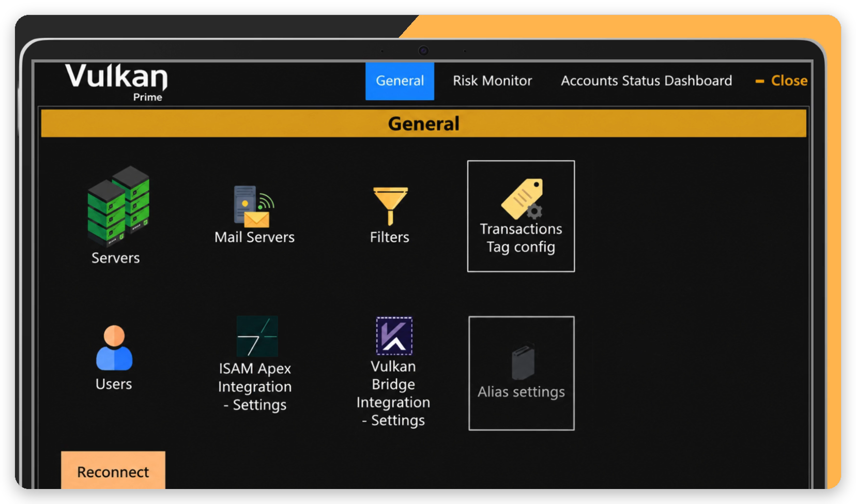Open the Accounts Status Dashboard tab
The image size is (856, 504).
[646, 81]
